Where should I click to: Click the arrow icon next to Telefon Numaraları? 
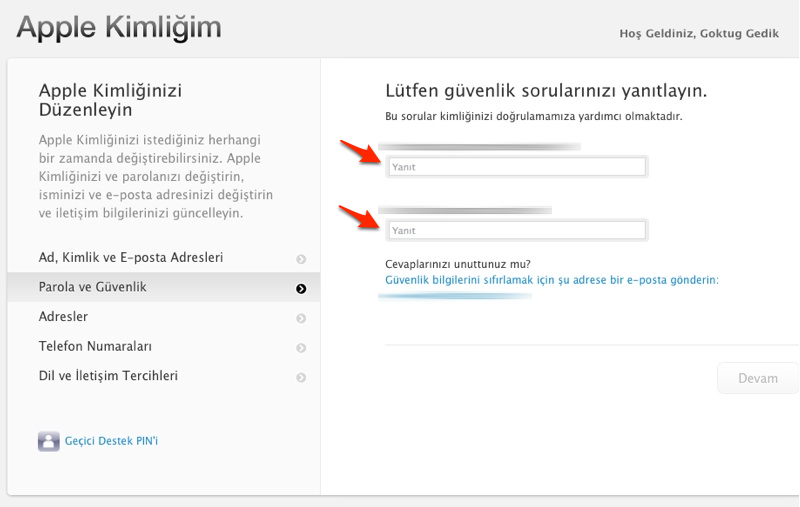point(301,348)
